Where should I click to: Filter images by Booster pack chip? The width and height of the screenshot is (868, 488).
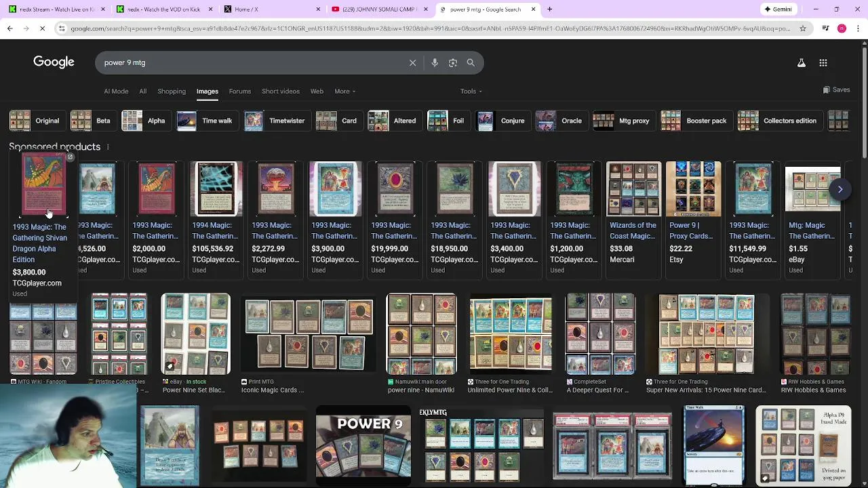coord(695,121)
